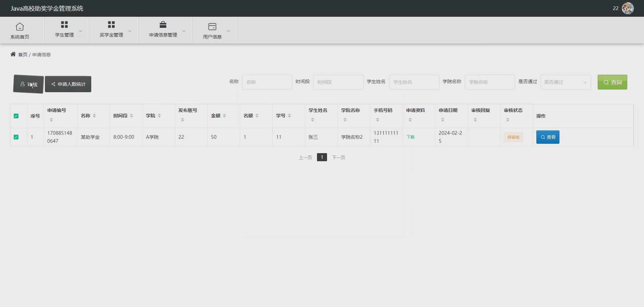Viewport: 644px width, 307px height.
Task: Click the 奖学金管理 grid icon
Action: pyautogui.click(x=111, y=24)
